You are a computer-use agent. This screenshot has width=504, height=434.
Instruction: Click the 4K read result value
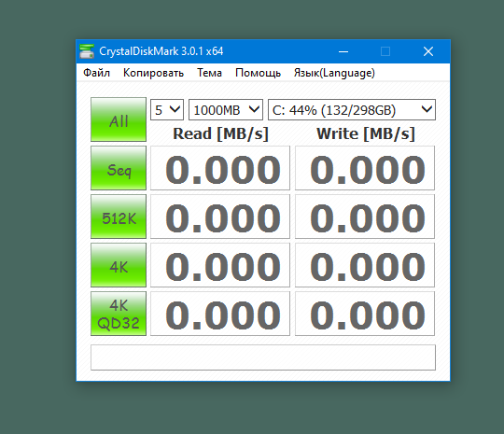(220, 265)
